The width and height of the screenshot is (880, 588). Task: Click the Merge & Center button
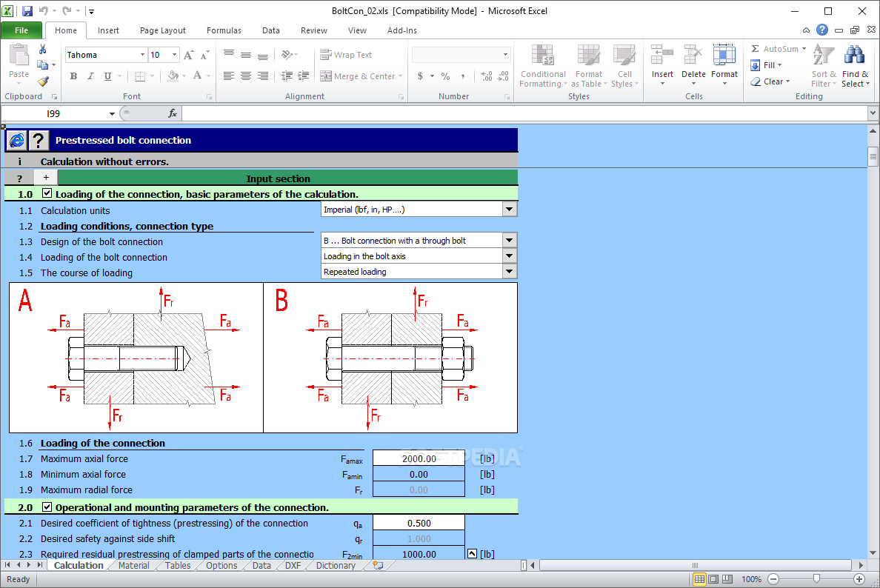[x=359, y=76]
